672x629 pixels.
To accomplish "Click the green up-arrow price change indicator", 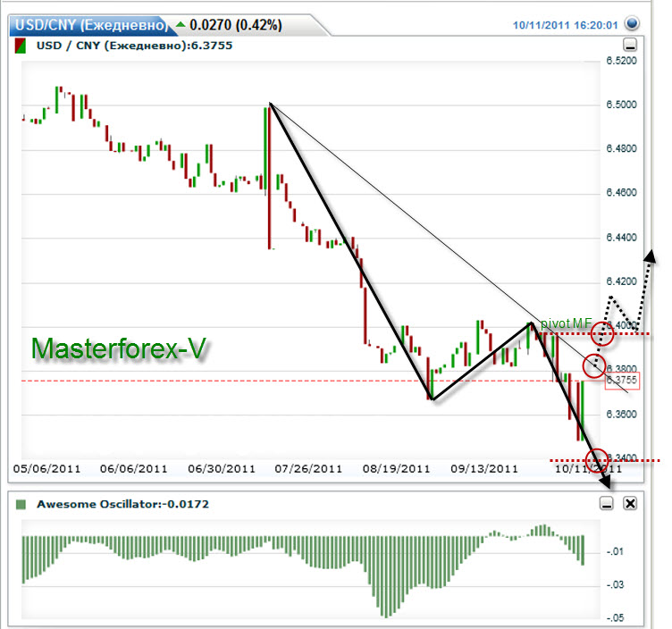I will click(x=181, y=24).
